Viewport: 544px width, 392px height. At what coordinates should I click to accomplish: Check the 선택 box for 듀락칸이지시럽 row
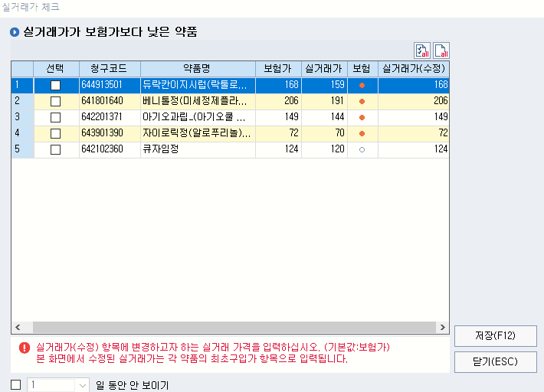tap(55, 85)
